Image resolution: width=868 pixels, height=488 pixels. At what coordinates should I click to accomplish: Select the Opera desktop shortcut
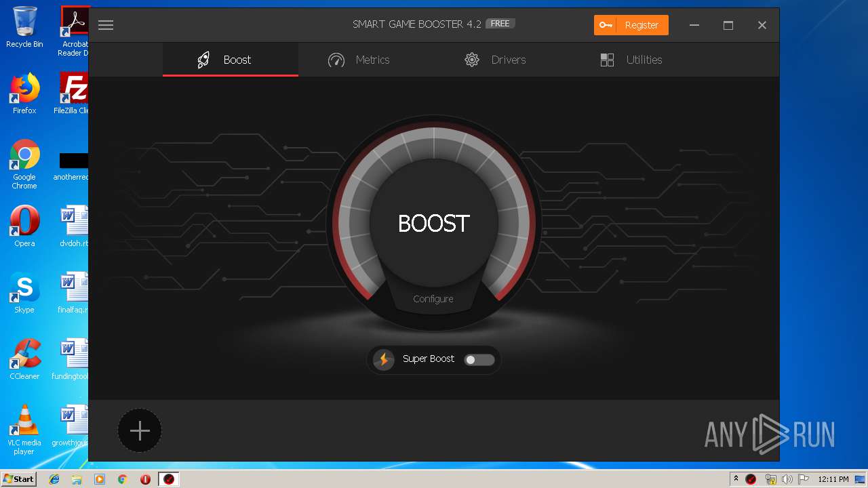[24, 226]
